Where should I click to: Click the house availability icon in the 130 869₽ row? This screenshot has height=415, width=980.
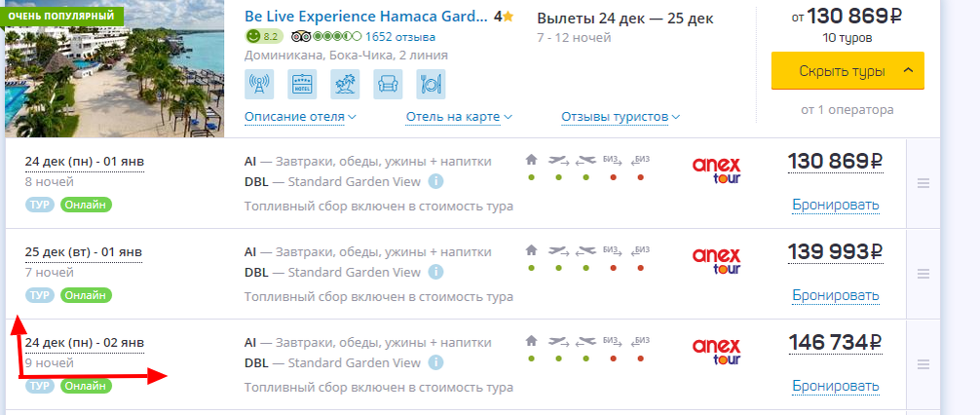point(531,160)
